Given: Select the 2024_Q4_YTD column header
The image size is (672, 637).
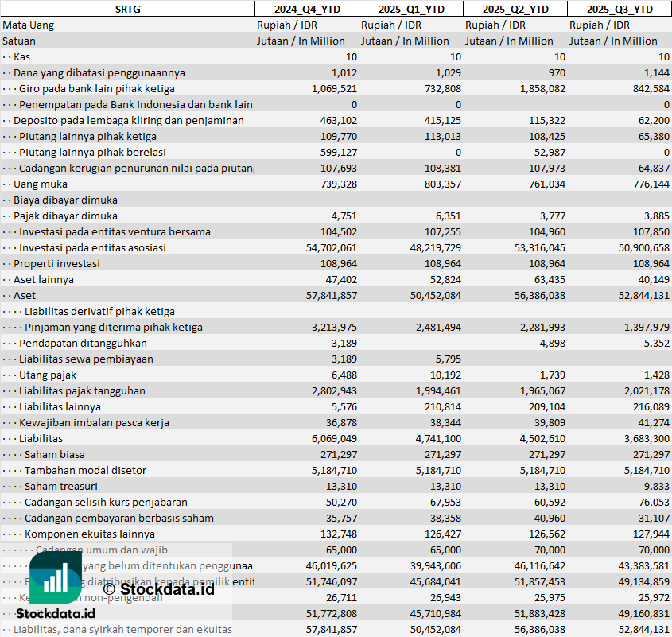Looking at the screenshot, I should coord(306,9).
